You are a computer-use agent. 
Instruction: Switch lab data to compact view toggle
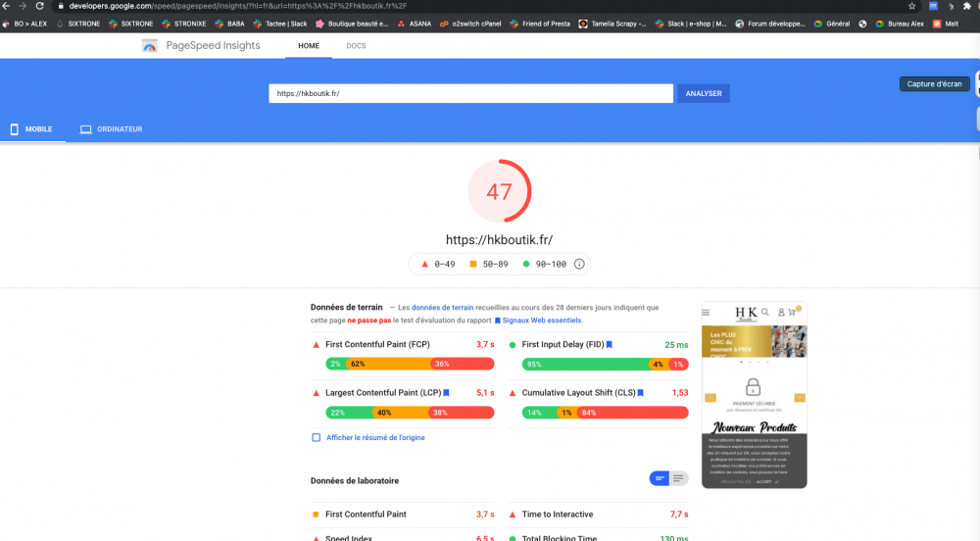click(x=660, y=478)
